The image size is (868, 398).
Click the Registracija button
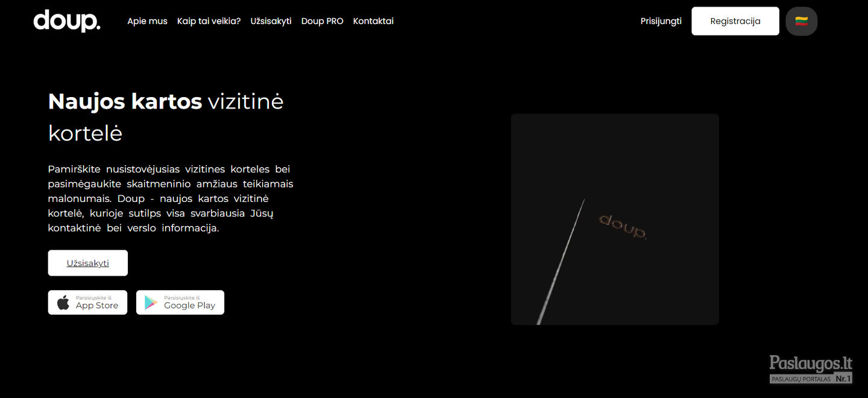(x=735, y=21)
